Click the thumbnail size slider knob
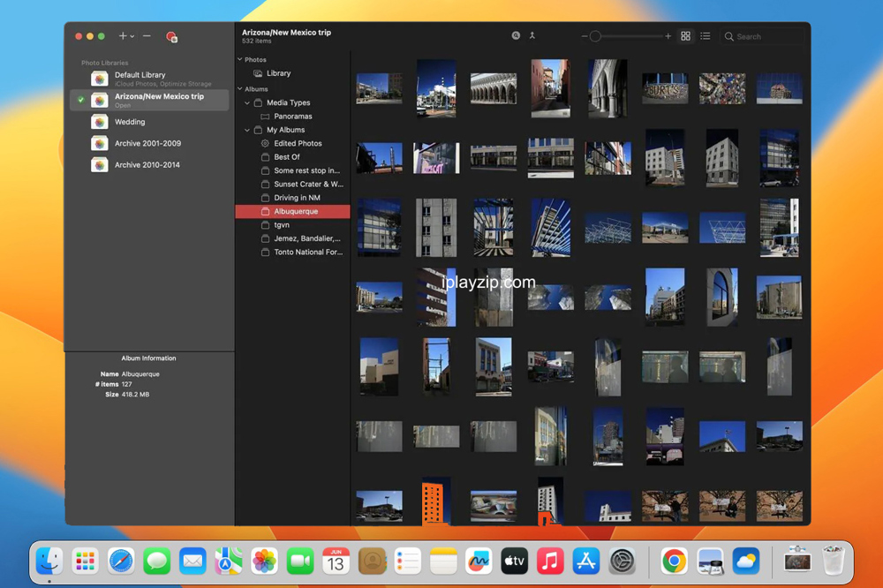The width and height of the screenshot is (883, 588). pyautogui.click(x=595, y=37)
